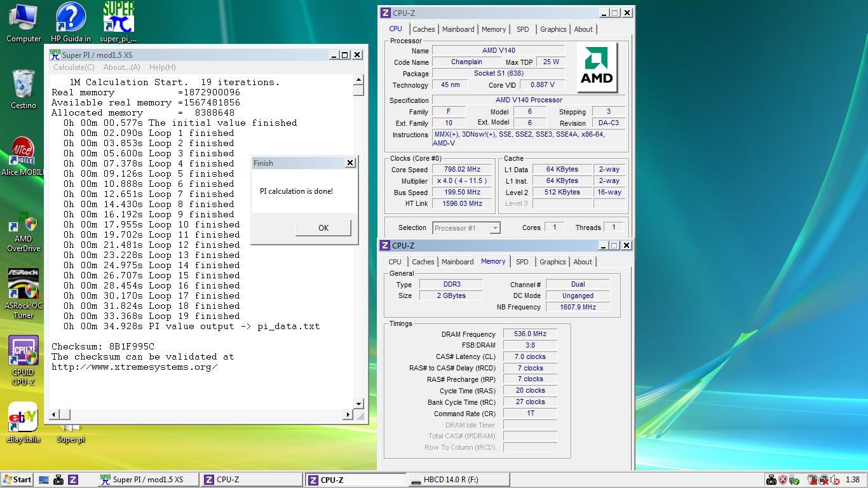Switch to About tab in lower CPU-Z
The width and height of the screenshot is (868, 488).
pos(583,262)
